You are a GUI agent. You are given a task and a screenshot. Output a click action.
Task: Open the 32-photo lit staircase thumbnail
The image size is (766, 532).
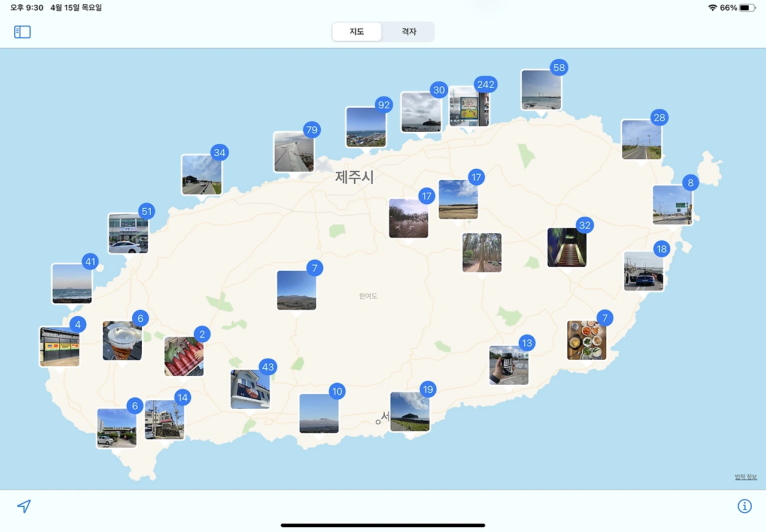[x=567, y=247]
